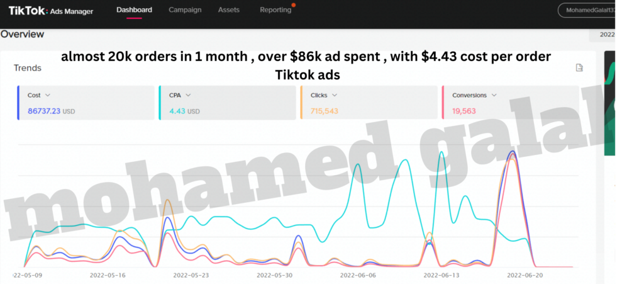Screen dimensions: 644x284
Task: Click the 19,563 conversions value
Action: pos(465,111)
